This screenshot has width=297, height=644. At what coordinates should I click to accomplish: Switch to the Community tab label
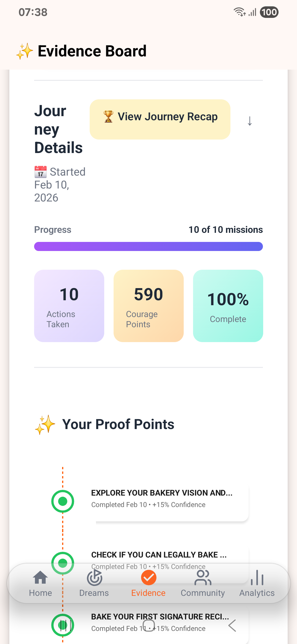point(203,593)
